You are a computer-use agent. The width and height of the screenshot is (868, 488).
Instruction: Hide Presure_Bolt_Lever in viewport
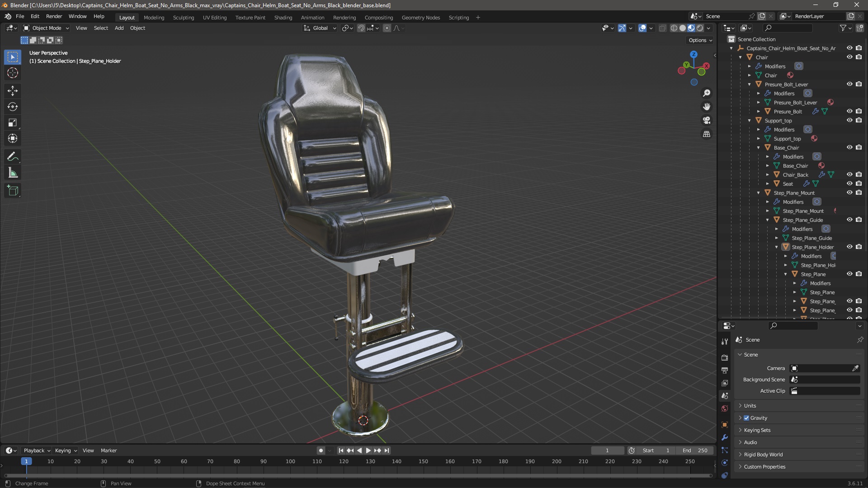coord(849,84)
